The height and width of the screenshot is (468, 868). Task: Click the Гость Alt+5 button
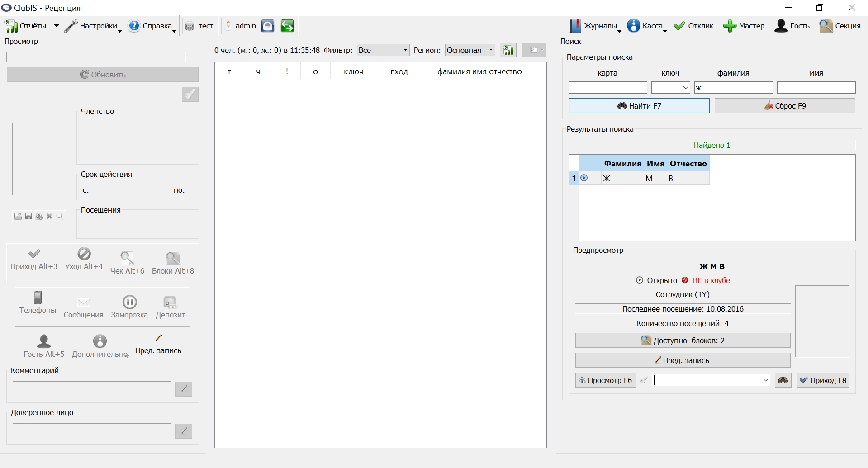pos(44,346)
